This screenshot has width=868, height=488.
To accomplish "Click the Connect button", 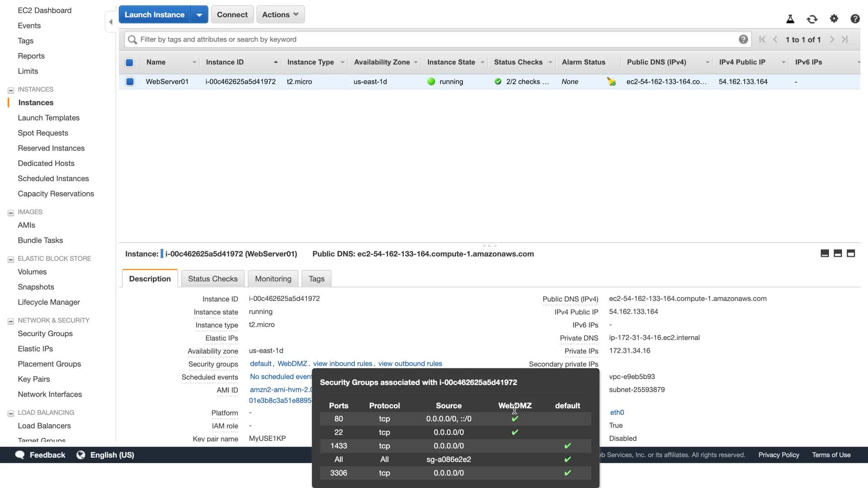I will pos(232,14).
